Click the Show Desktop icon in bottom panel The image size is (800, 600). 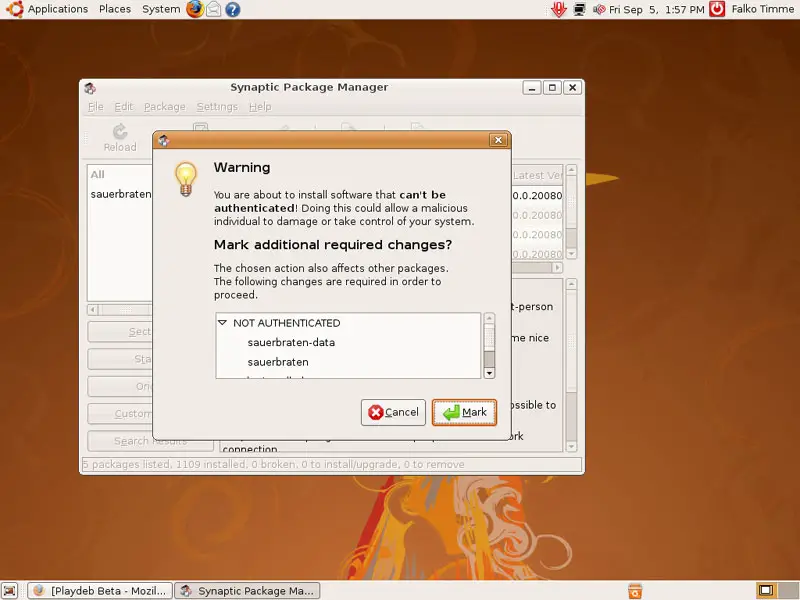tap(10, 591)
